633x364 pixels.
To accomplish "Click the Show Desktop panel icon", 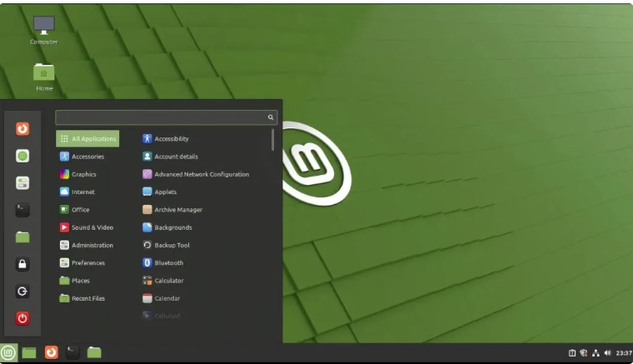I will coord(29,352).
